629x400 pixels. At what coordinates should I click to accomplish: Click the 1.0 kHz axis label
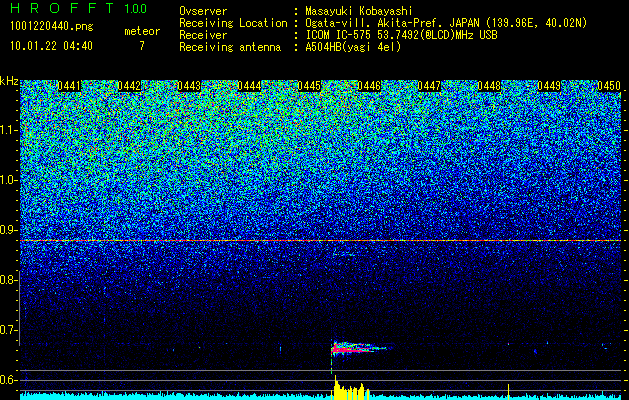tap(8, 180)
